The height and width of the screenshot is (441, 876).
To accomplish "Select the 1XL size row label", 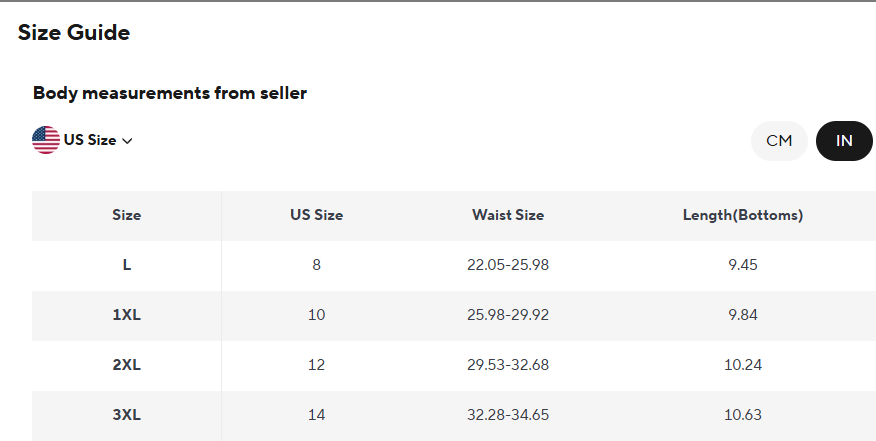I will tap(127, 315).
